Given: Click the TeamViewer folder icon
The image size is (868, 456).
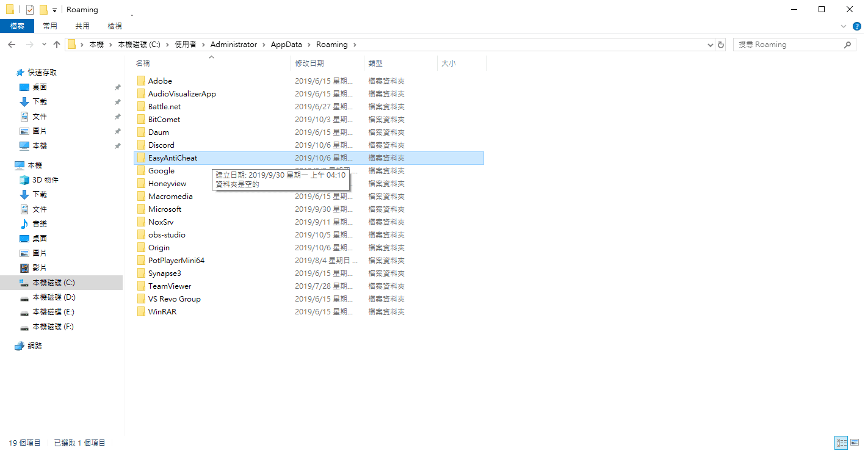Looking at the screenshot, I should (x=141, y=286).
